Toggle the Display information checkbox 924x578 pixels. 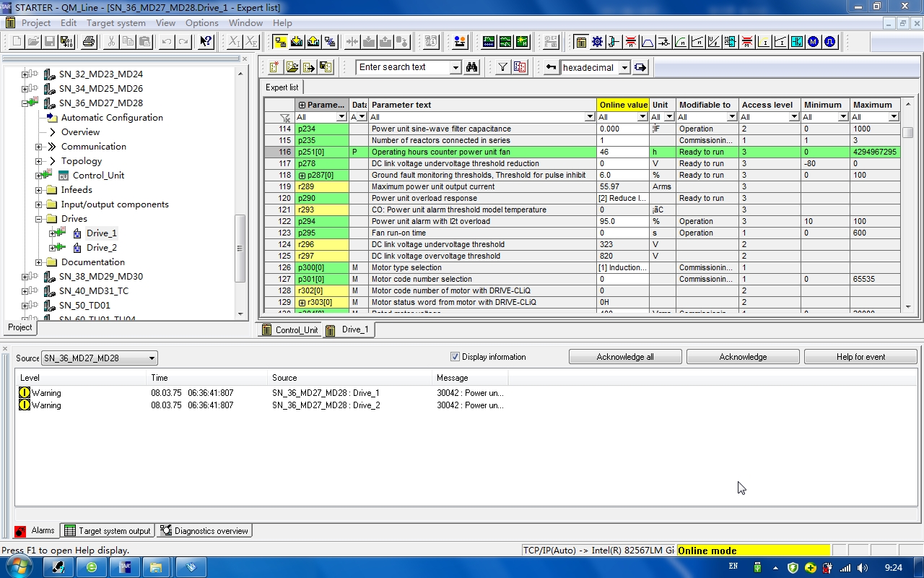[x=455, y=357]
